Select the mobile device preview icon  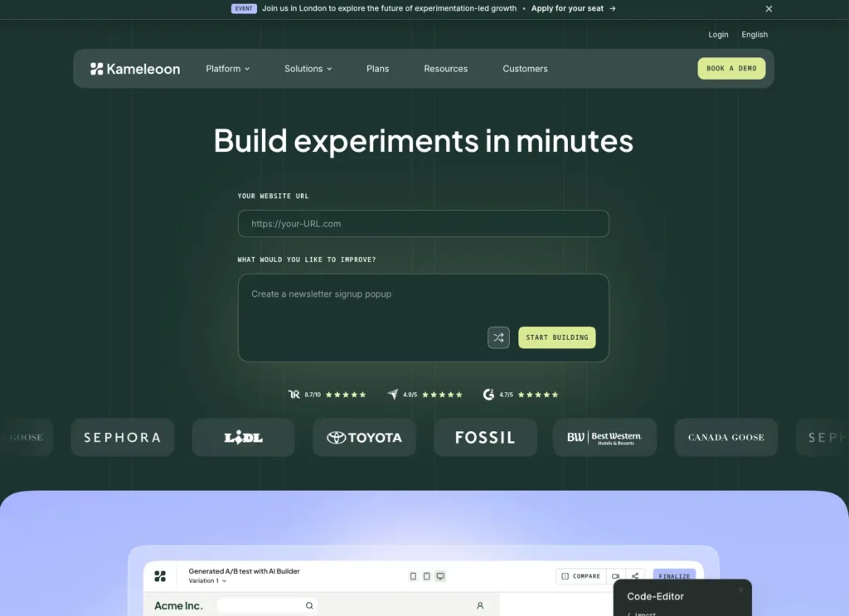(x=413, y=576)
